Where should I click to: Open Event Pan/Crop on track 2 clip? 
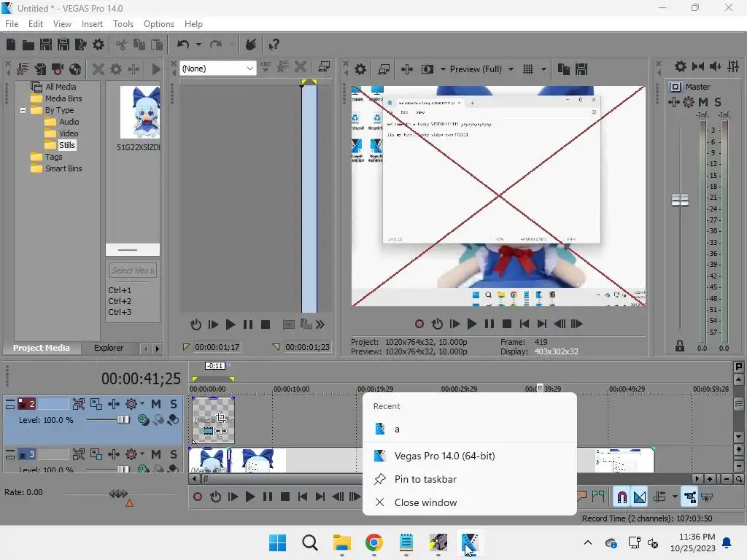220,418
